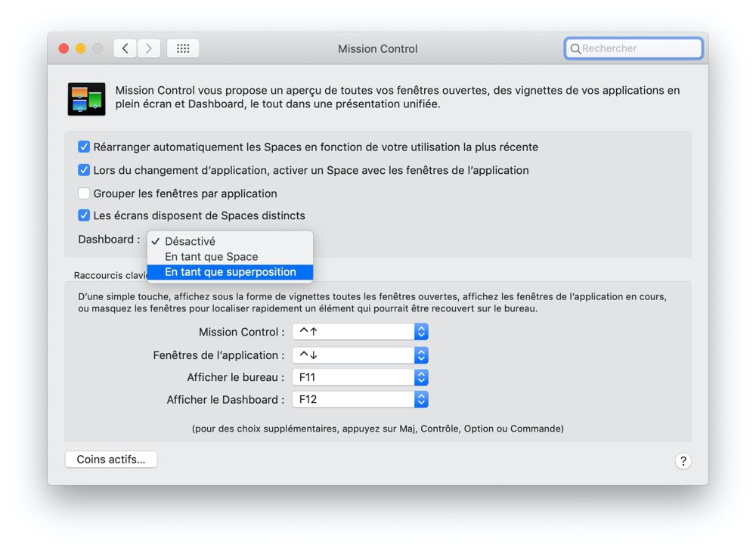Click the Mission Control window title
This screenshot has width=756, height=548.
click(377, 48)
